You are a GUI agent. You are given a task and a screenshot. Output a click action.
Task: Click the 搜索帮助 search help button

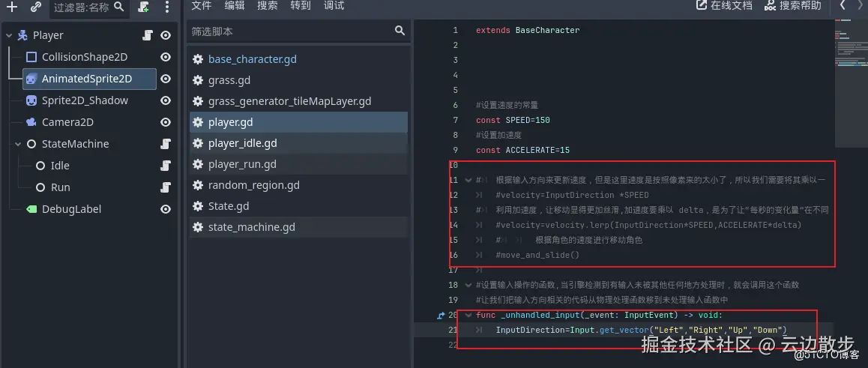(x=792, y=6)
